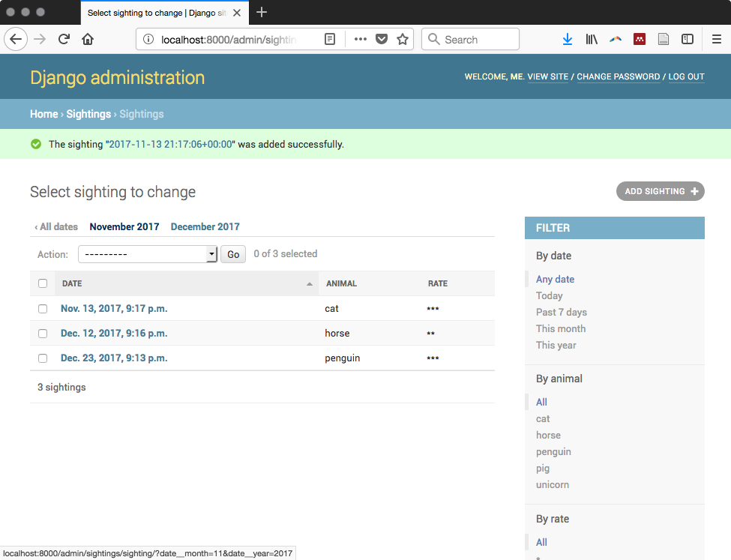
Task: Toggle the reader view icon in address bar
Action: [x=330, y=40]
